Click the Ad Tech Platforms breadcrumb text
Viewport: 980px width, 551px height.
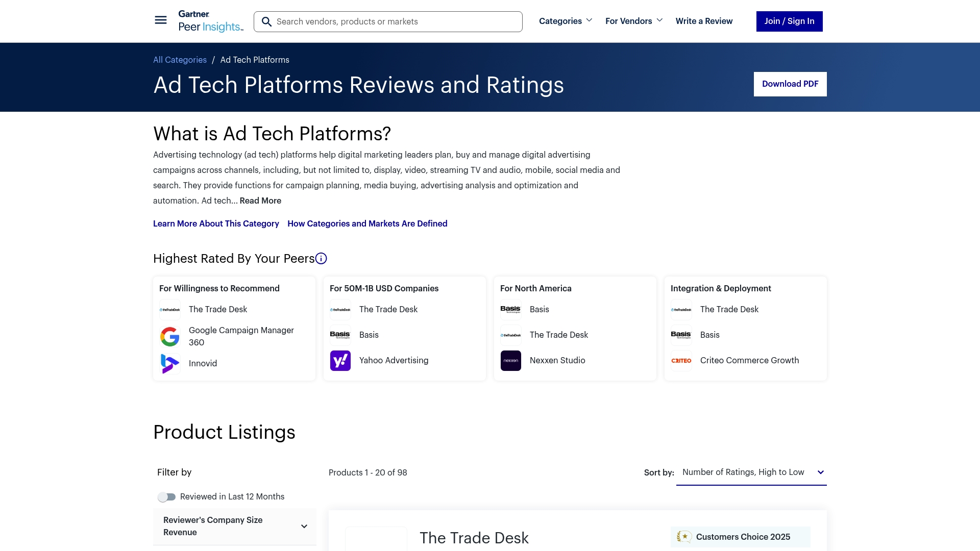(255, 60)
